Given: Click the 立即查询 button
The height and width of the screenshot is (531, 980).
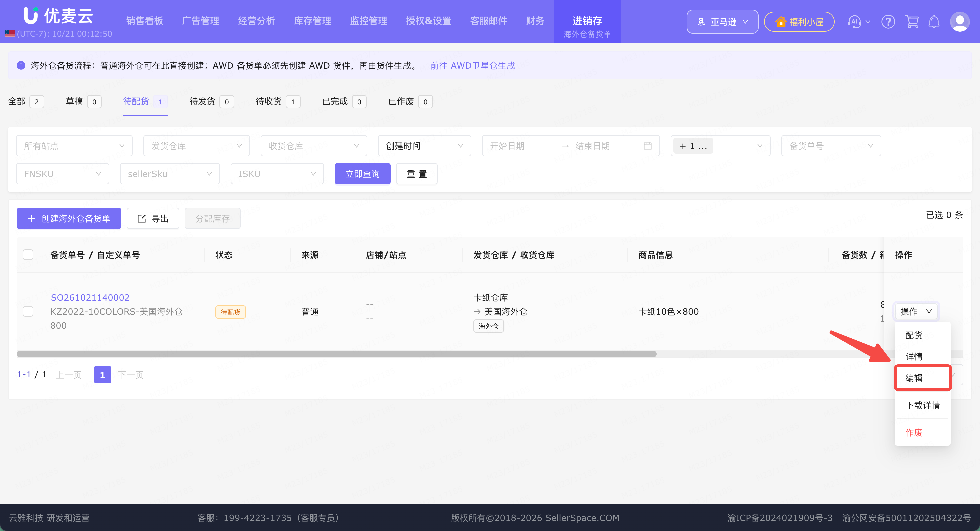Looking at the screenshot, I should 362,174.
